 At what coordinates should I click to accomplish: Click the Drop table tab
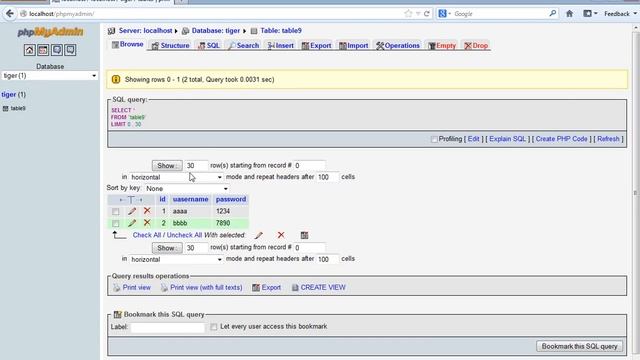click(476, 45)
